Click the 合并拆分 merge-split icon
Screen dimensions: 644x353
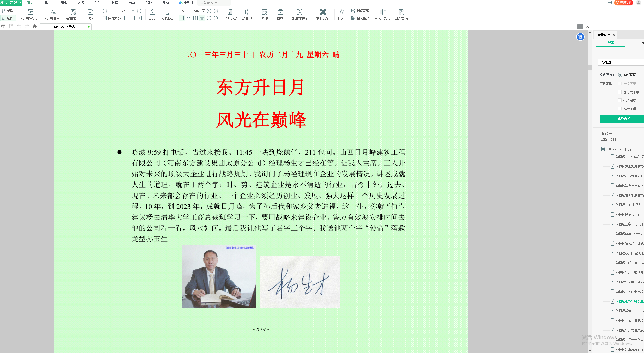tap(230, 12)
